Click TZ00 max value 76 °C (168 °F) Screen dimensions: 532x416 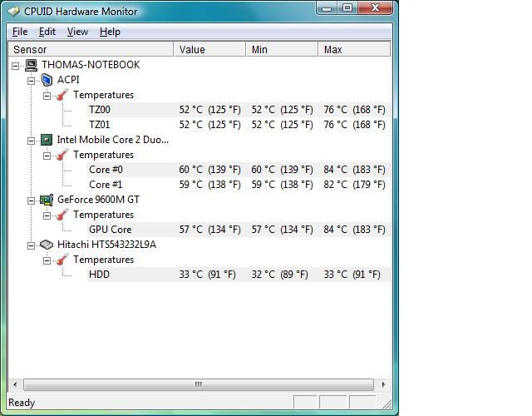tap(354, 110)
